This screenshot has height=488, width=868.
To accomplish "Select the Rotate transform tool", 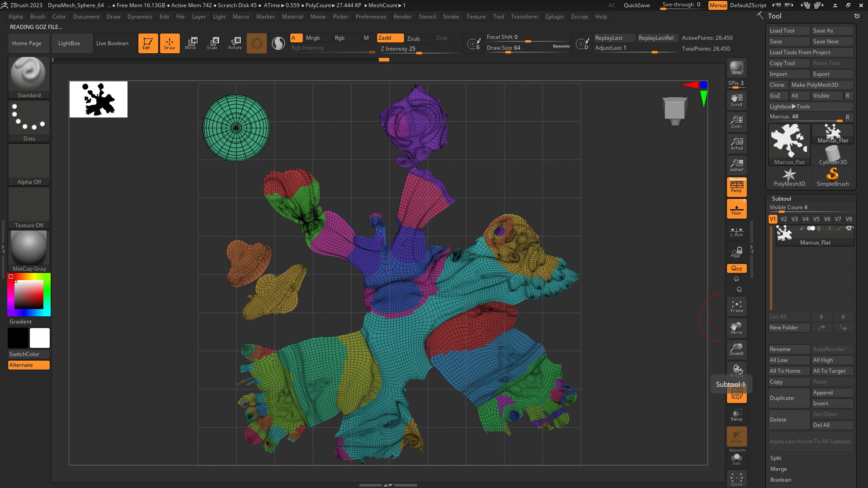I will tap(235, 43).
